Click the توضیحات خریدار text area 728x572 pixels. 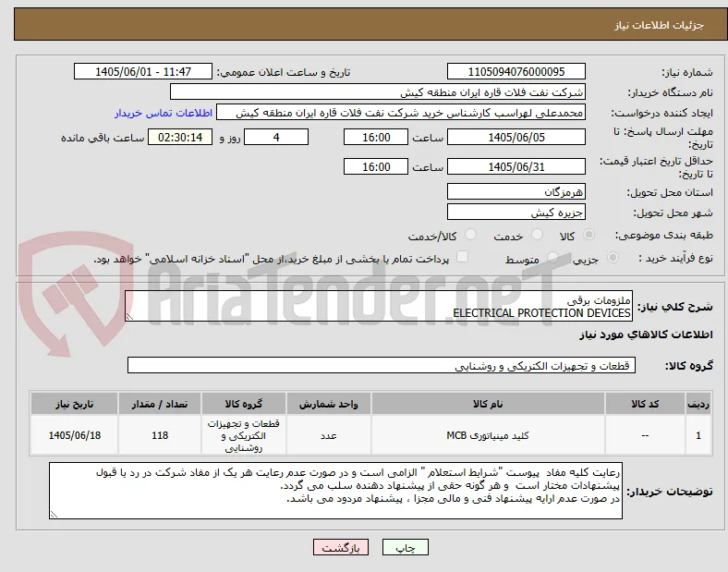coord(335,491)
